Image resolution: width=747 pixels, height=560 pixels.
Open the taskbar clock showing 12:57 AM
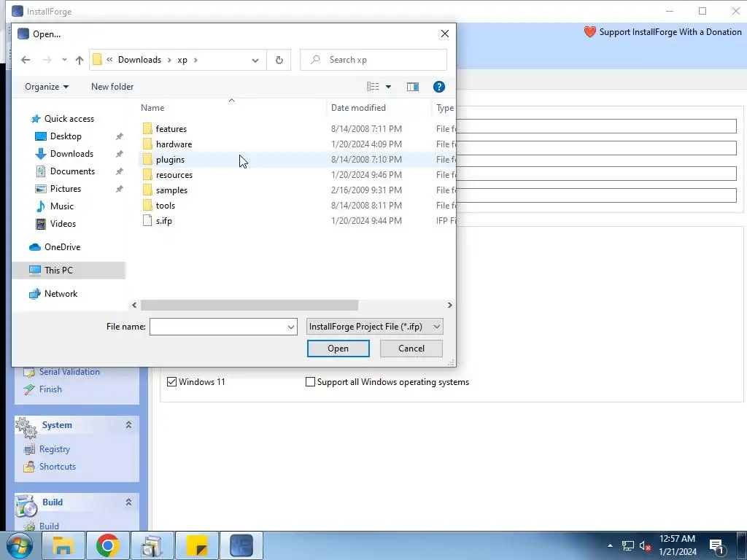click(x=678, y=545)
